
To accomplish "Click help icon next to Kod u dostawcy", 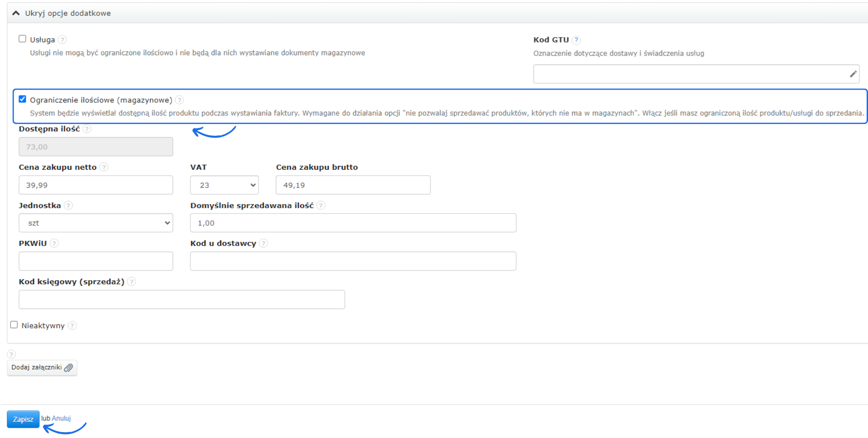I will point(264,243).
